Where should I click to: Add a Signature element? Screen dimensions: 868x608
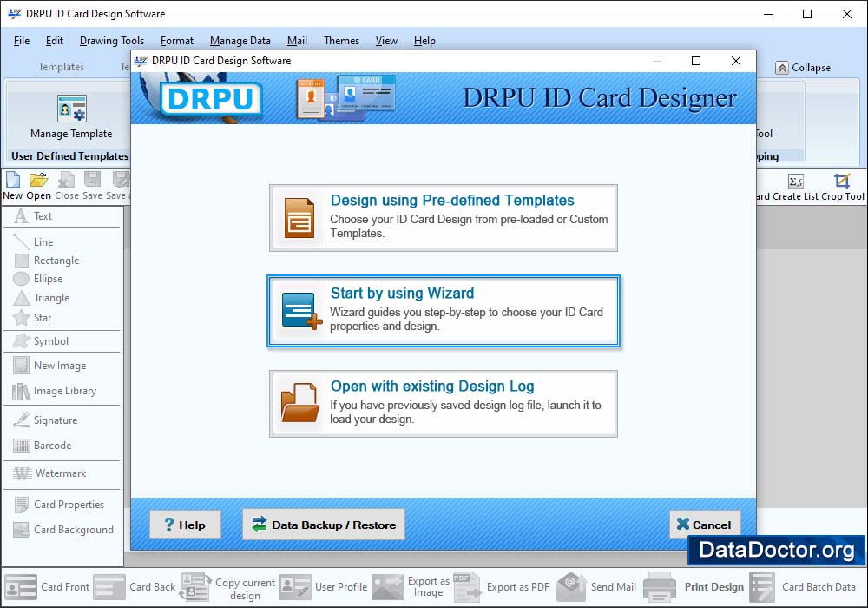tap(45, 420)
